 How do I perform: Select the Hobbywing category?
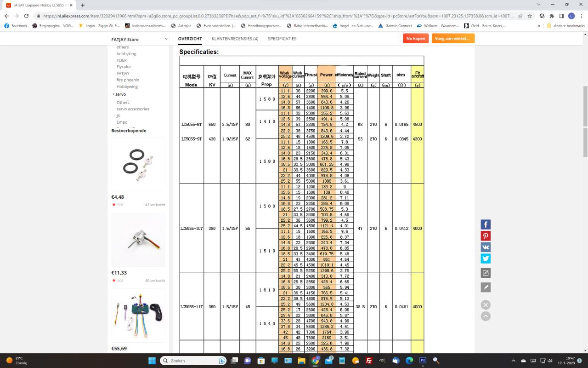click(x=127, y=86)
